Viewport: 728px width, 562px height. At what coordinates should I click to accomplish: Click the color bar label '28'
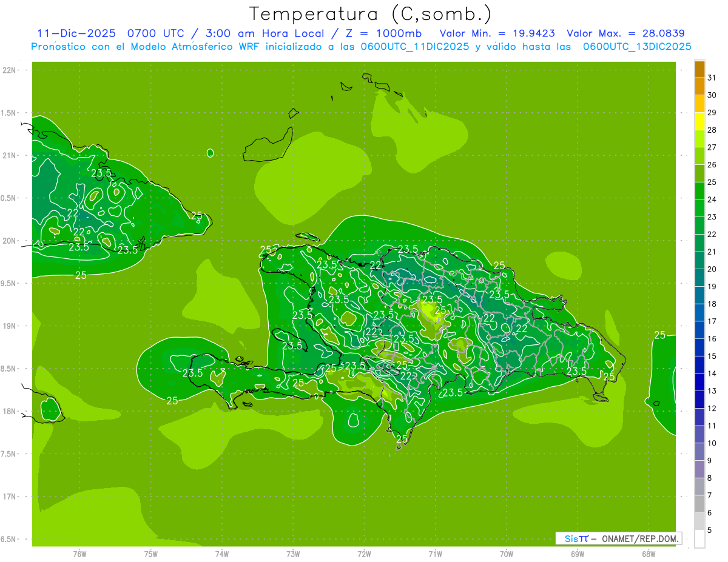tap(712, 130)
